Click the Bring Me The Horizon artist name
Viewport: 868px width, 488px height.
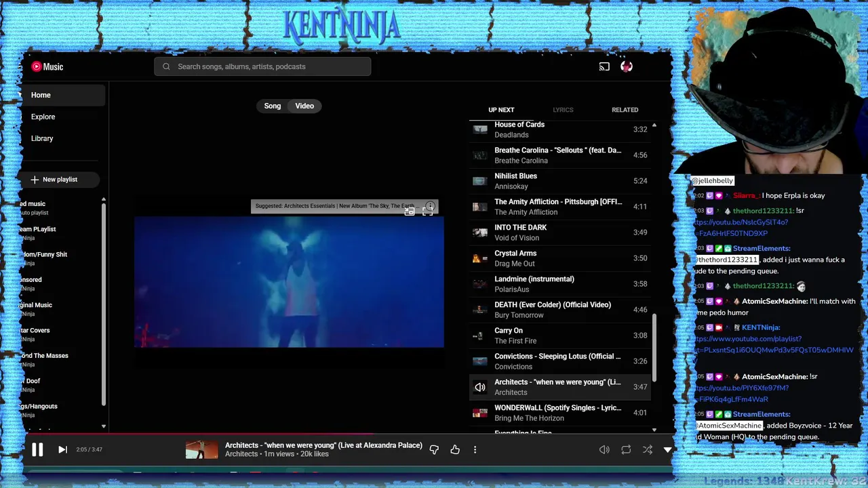point(529,418)
